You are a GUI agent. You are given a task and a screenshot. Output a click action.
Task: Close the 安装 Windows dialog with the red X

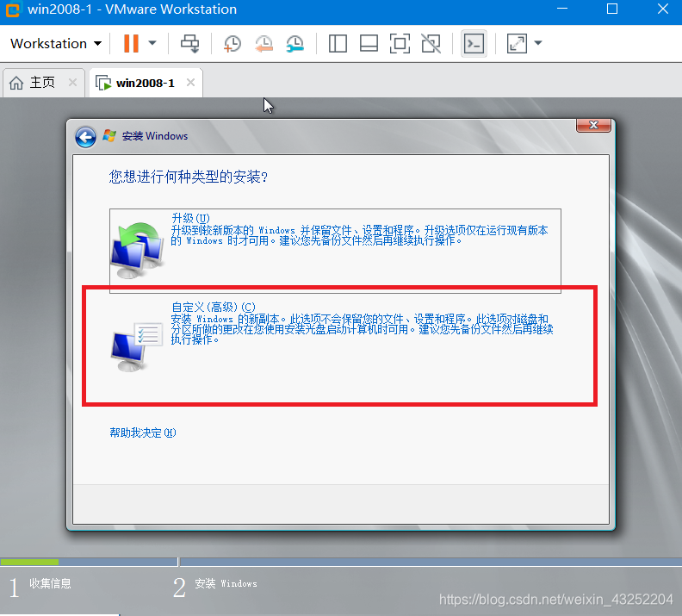click(593, 125)
